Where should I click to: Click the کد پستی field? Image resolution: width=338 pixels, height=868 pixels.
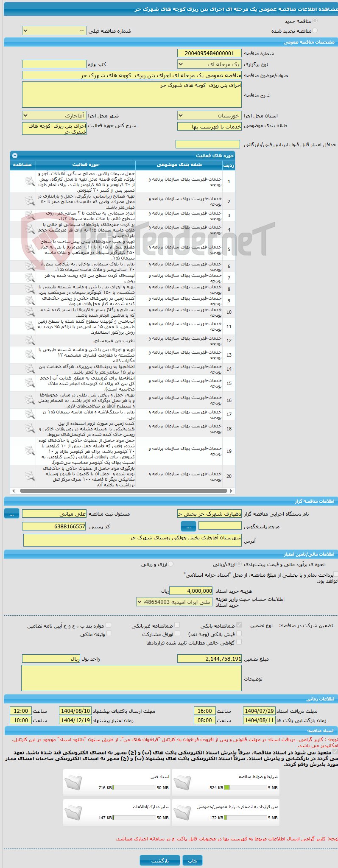pyautogui.click(x=54, y=526)
